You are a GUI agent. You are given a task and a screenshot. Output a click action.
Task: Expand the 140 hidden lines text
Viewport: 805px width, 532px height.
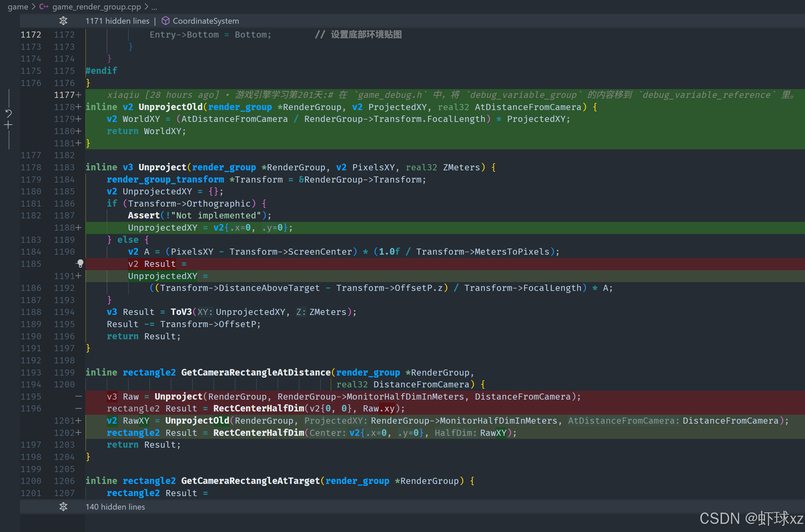115,507
